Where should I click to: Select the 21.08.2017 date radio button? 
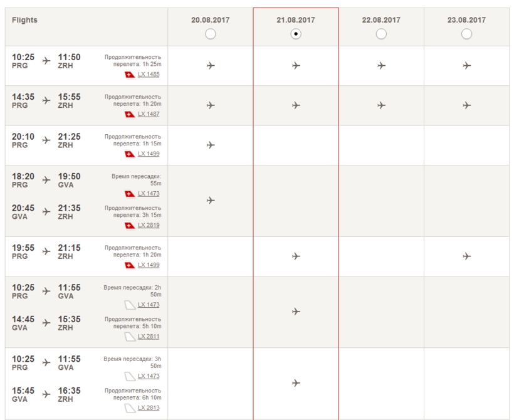(296, 34)
